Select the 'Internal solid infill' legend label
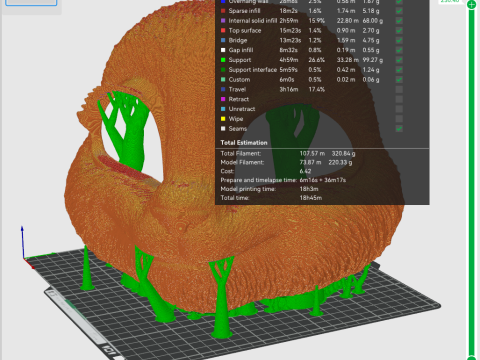This screenshot has width=480, height=360. pyautogui.click(x=253, y=21)
